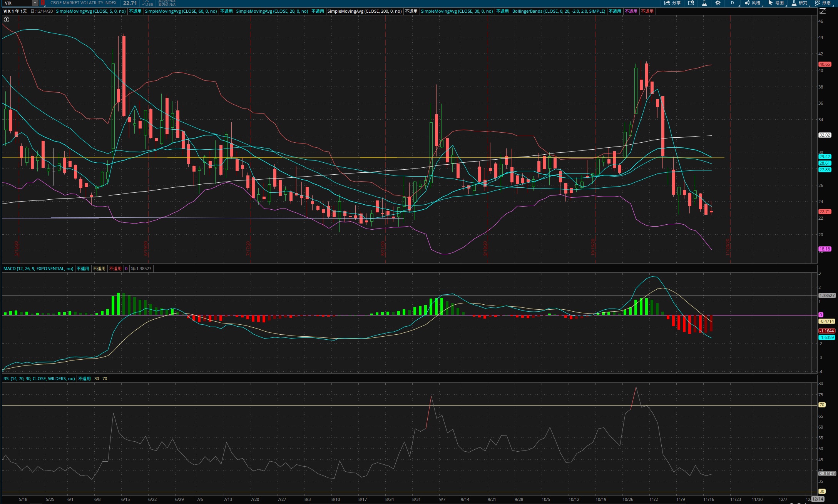This screenshot has width=838, height=504.
Task: Expand the VIX symbol dropdown arrow
Action: 35,3
